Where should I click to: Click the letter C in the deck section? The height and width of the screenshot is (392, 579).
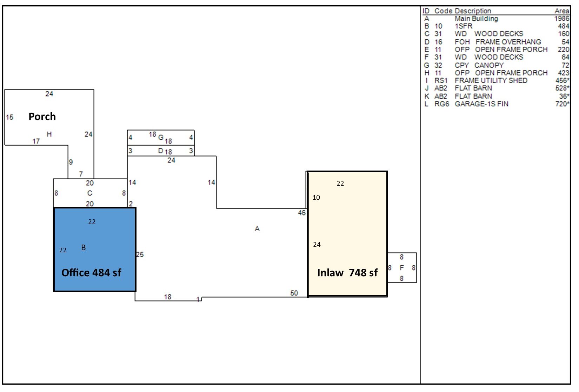(x=89, y=193)
